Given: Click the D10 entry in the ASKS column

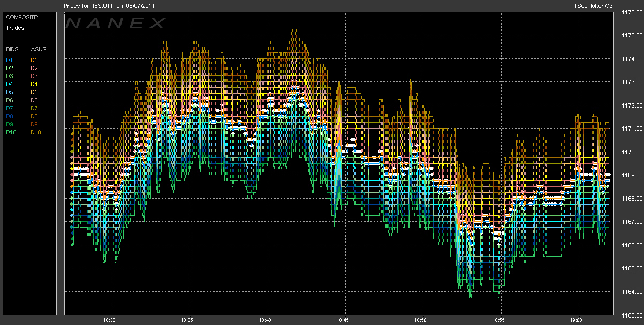Looking at the screenshot, I should coord(36,132).
